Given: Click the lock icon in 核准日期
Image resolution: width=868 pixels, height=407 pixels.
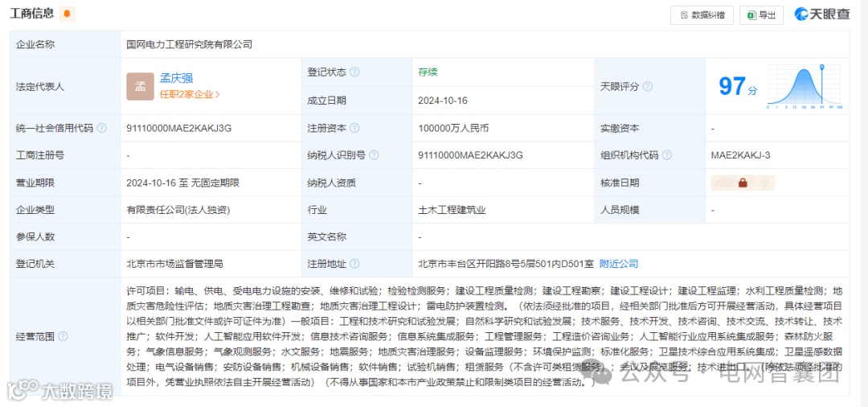Looking at the screenshot, I should (743, 183).
